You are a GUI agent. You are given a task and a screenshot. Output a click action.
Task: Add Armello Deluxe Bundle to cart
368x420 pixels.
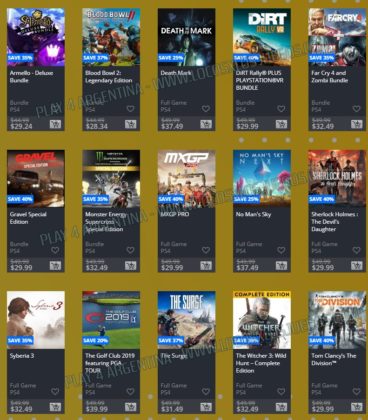(55, 124)
